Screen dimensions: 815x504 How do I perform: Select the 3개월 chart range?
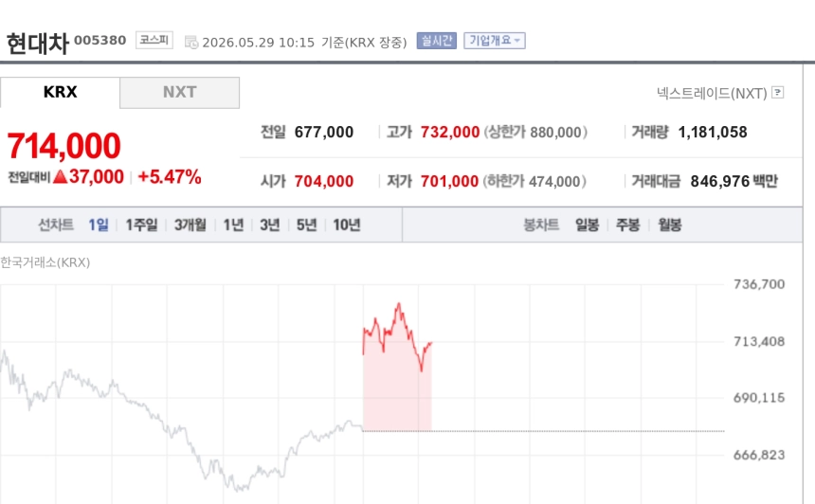pos(190,225)
